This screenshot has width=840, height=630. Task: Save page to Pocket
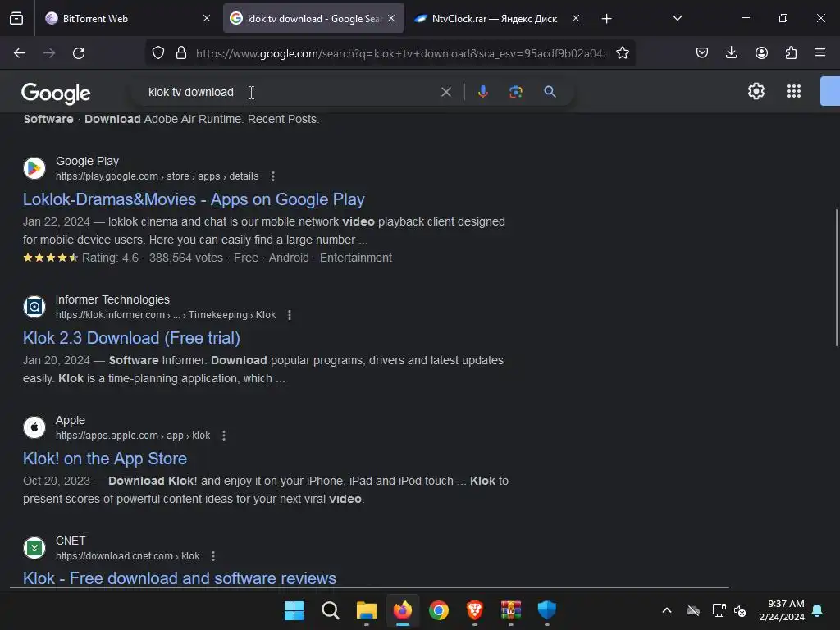(x=702, y=52)
